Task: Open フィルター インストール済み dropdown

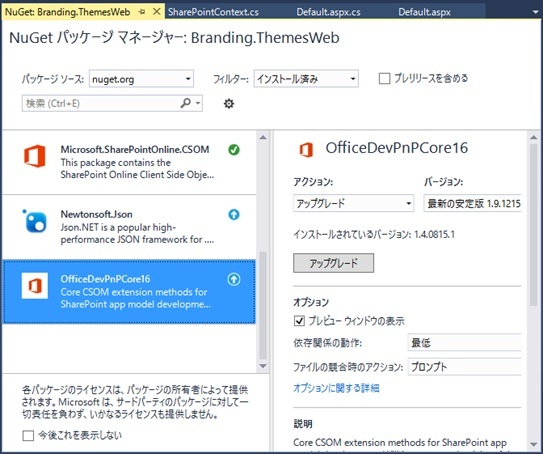Action: point(306,79)
